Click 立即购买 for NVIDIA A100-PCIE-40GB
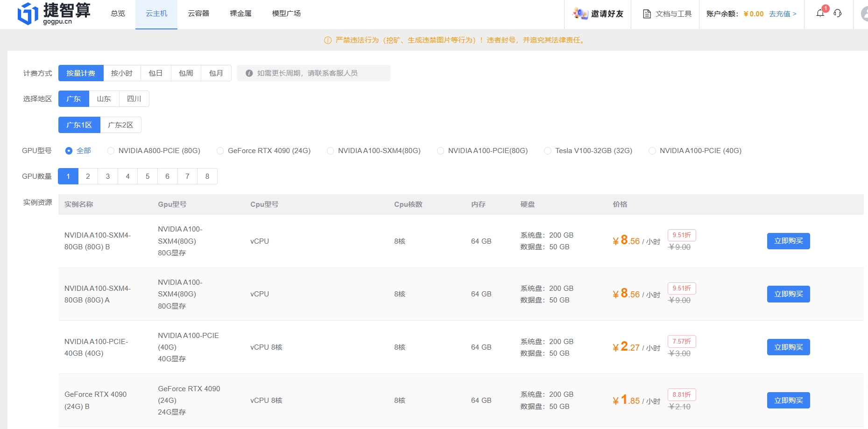Viewport: 868px width, 429px height. pyautogui.click(x=788, y=347)
